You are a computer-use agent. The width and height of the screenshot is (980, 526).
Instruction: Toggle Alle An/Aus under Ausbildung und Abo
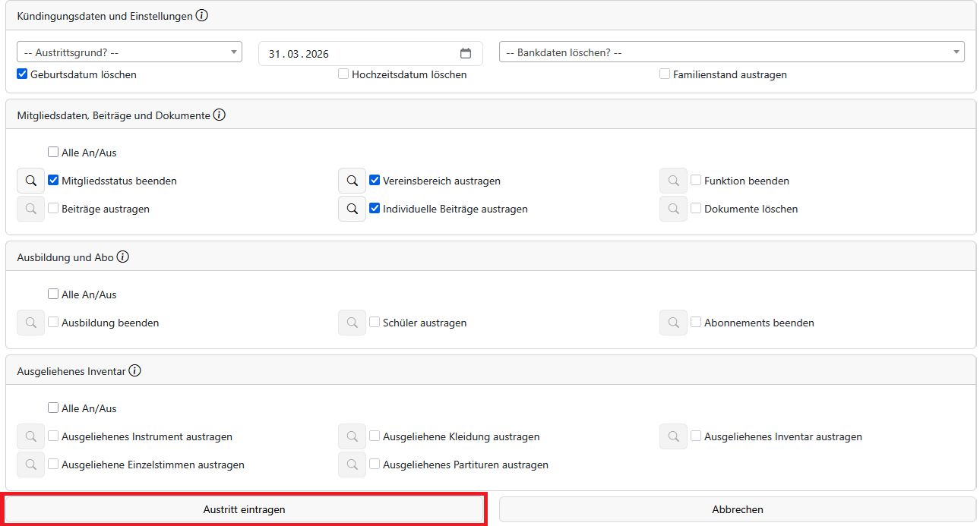53,294
